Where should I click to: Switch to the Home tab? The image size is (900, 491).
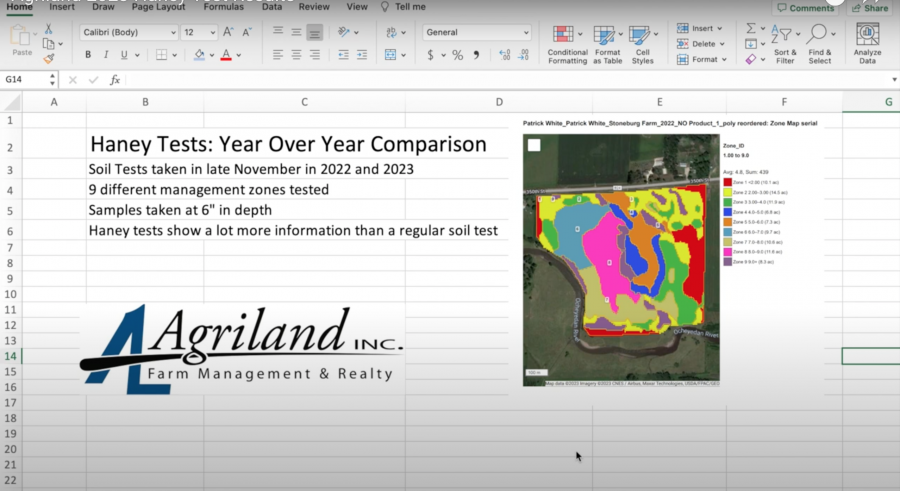click(x=20, y=7)
